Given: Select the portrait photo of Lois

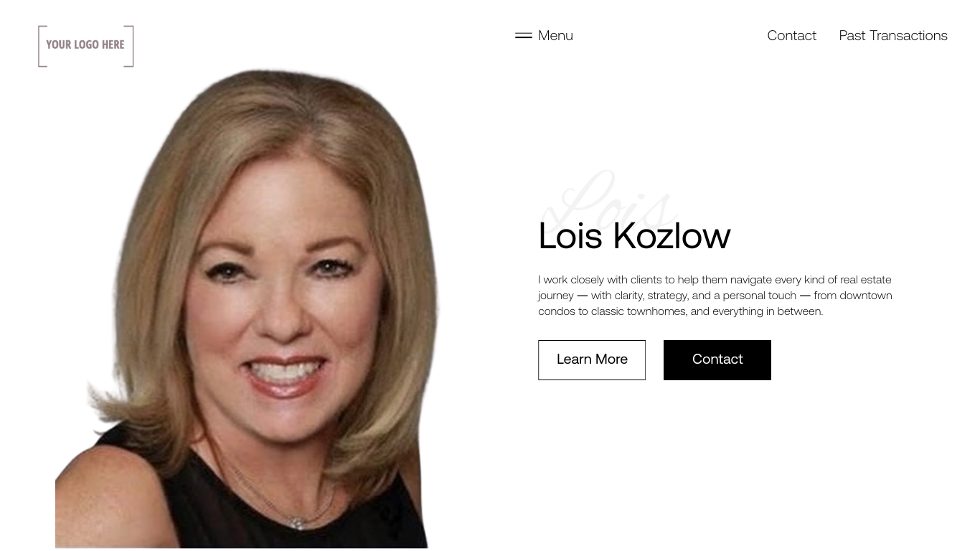Looking at the screenshot, I should tap(248, 309).
